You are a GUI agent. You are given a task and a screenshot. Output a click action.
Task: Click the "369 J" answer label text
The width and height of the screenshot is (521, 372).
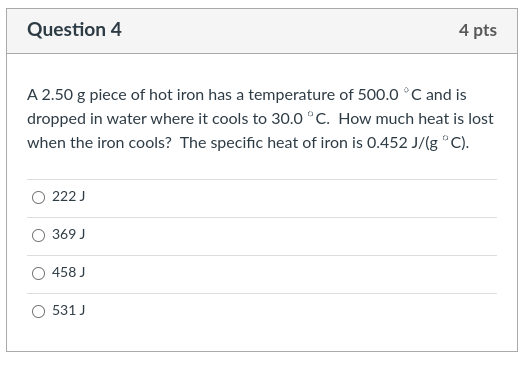pyautogui.click(x=69, y=234)
